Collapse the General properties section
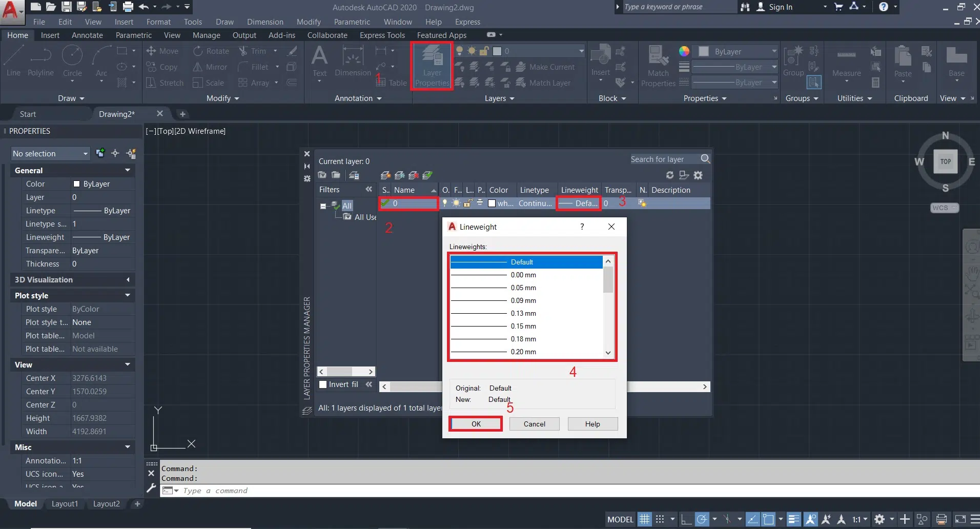Image resolution: width=980 pixels, height=529 pixels. click(128, 170)
